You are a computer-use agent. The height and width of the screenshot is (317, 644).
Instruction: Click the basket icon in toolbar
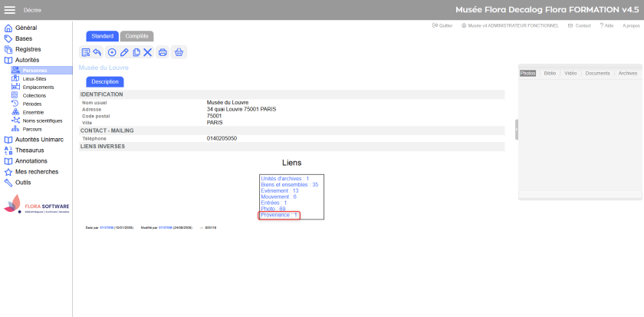(x=179, y=52)
